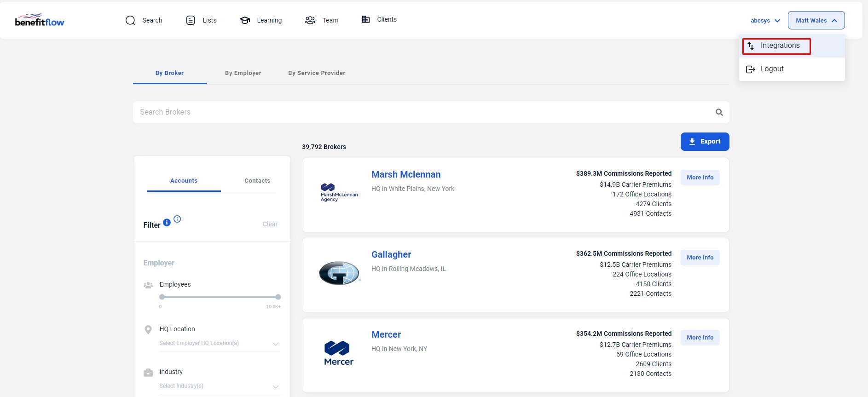Click the filled blue info icon beside Filter
Screen dimensions: 868x397
pyautogui.click(x=167, y=222)
